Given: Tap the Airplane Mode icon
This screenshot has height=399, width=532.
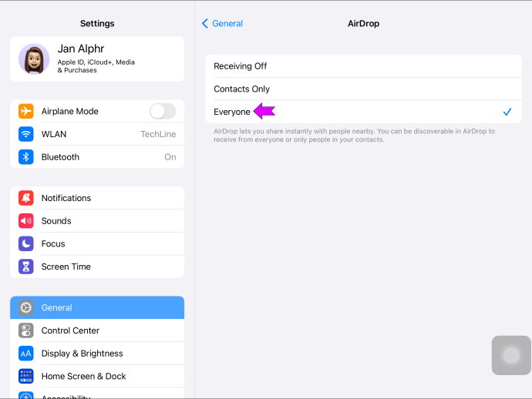Looking at the screenshot, I should click(26, 112).
